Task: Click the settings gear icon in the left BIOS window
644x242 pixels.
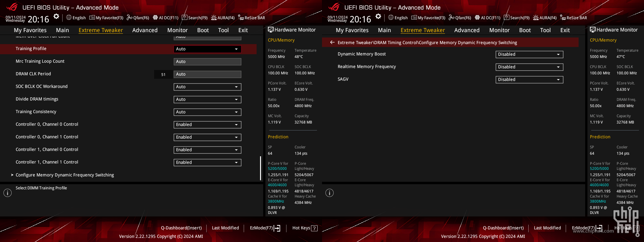Action: (x=56, y=16)
